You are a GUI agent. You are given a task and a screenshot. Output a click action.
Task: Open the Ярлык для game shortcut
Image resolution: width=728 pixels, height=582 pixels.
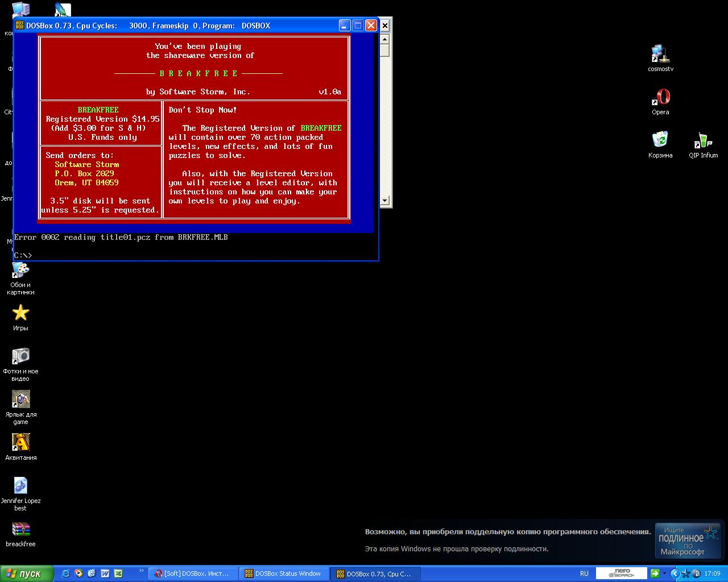pyautogui.click(x=20, y=408)
